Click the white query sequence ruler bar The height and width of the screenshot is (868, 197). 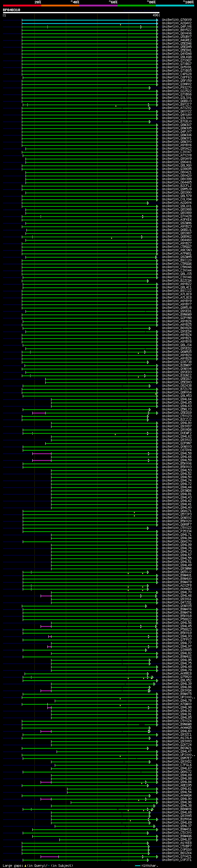coord(81,12)
